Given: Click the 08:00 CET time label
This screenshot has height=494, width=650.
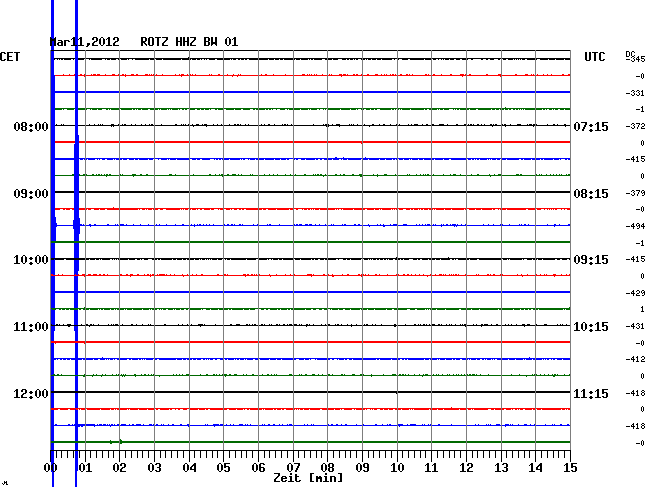Looking at the screenshot, I should click(31, 126).
